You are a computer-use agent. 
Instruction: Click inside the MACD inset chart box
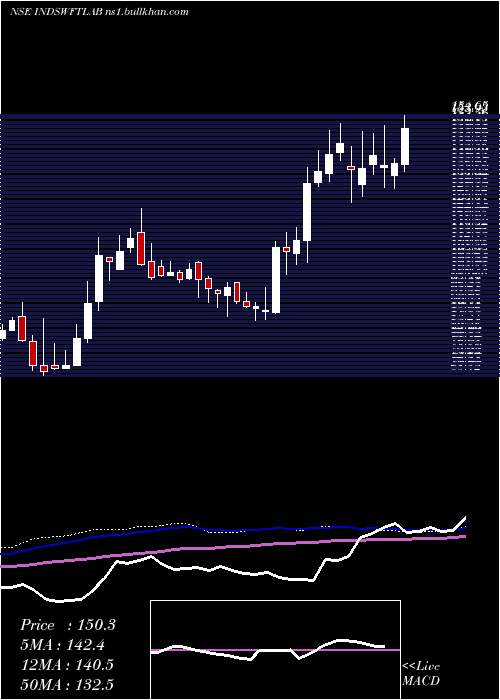point(275,650)
